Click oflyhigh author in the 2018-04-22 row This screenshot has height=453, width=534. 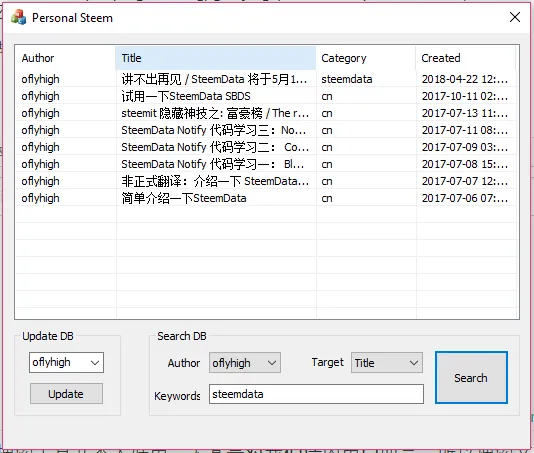tap(41, 79)
